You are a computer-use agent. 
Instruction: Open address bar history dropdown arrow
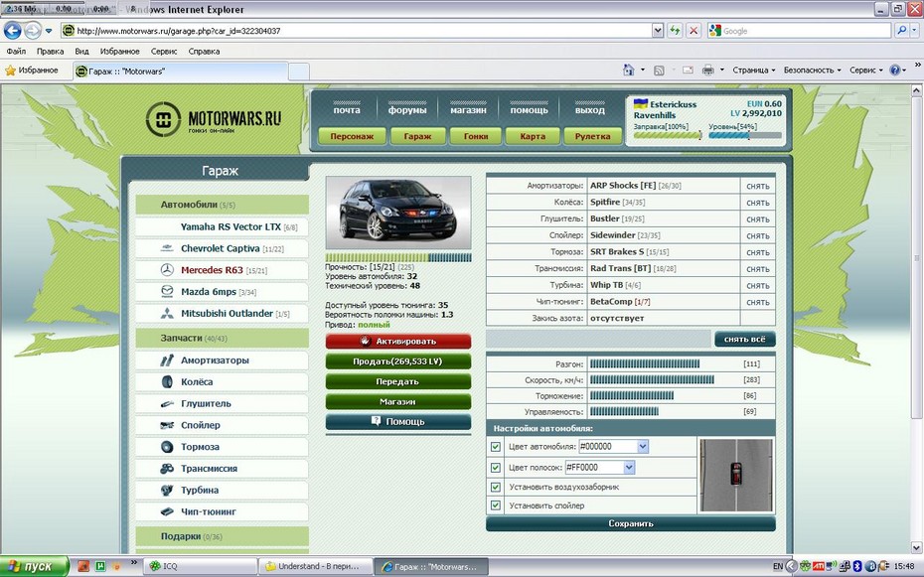658,31
